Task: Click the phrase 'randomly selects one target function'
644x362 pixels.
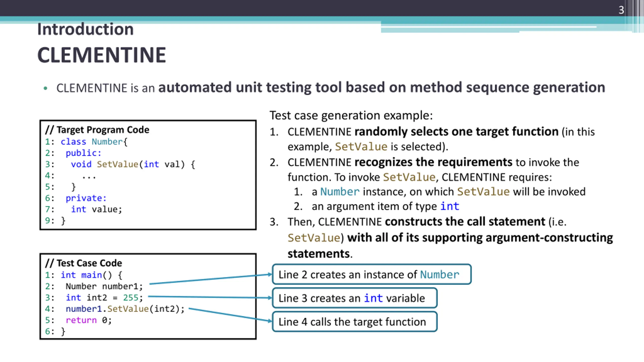Action: pos(456,131)
